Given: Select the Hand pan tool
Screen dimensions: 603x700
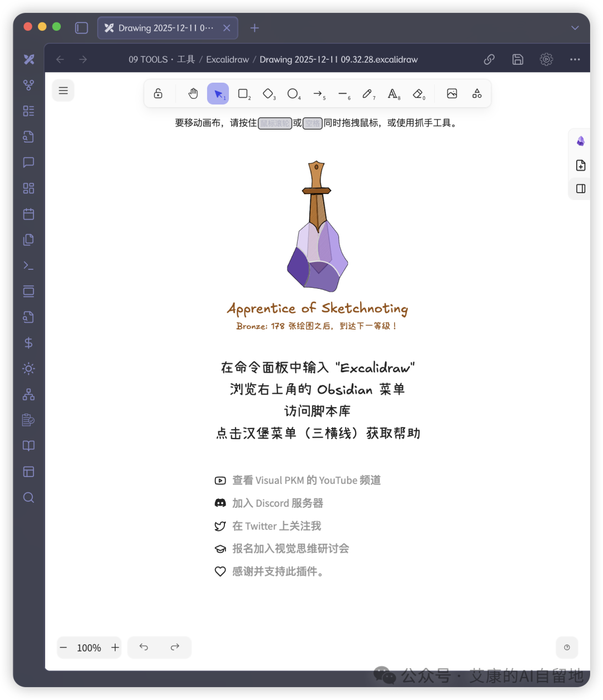Looking at the screenshot, I should click(193, 94).
